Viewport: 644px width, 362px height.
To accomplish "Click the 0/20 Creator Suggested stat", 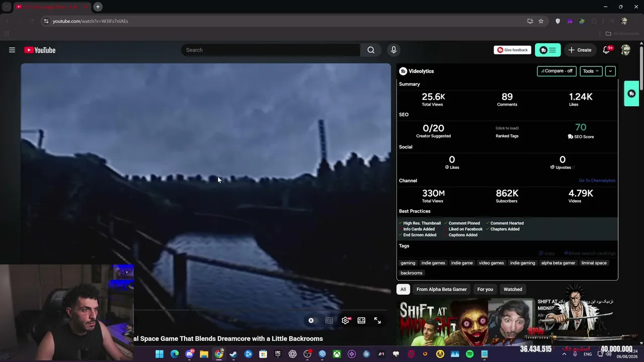I will (433, 128).
